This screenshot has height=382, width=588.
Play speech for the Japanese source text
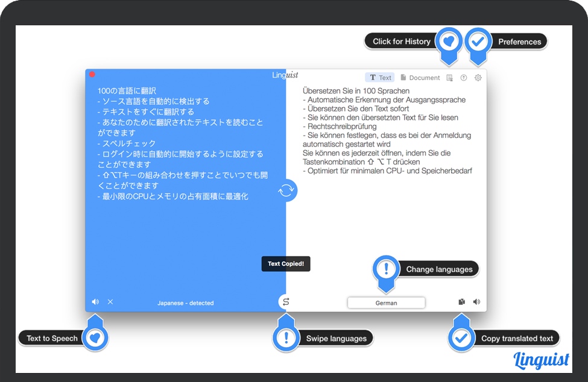[95, 302]
